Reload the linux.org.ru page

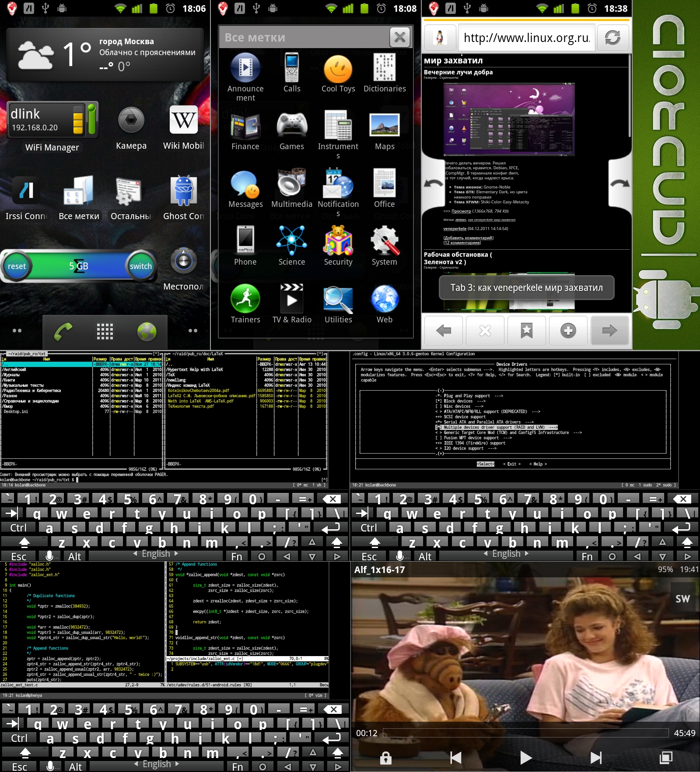coord(612,38)
